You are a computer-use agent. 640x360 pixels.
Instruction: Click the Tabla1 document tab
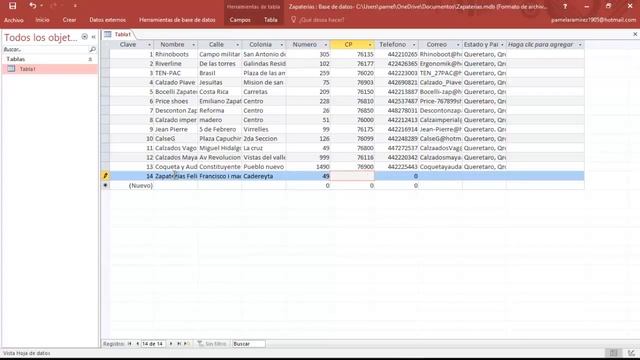coord(118,34)
